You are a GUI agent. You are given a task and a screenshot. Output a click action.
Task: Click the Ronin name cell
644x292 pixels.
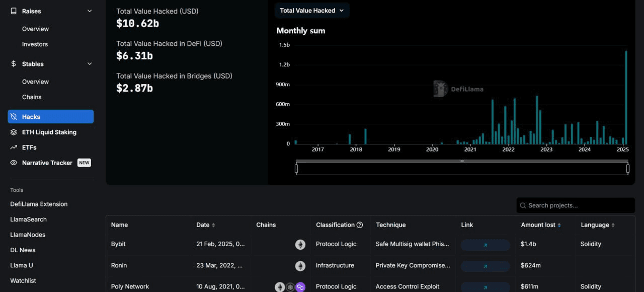click(119, 265)
